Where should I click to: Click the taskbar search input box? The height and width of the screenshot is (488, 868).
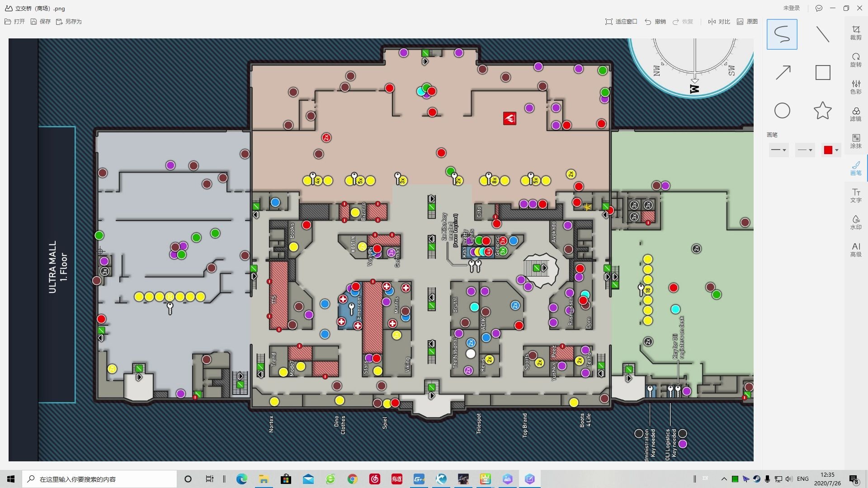(x=99, y=479)
